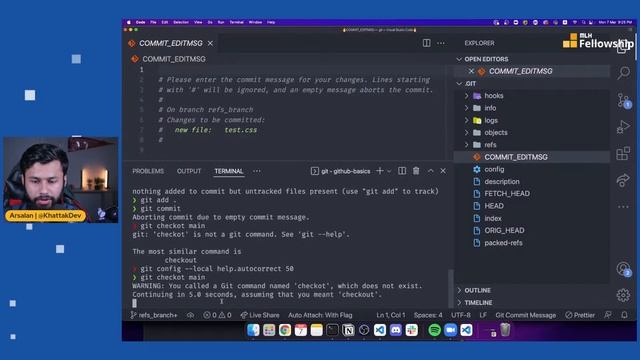
Task: Open Discord from the Dock
Action: tap(396, 330)
